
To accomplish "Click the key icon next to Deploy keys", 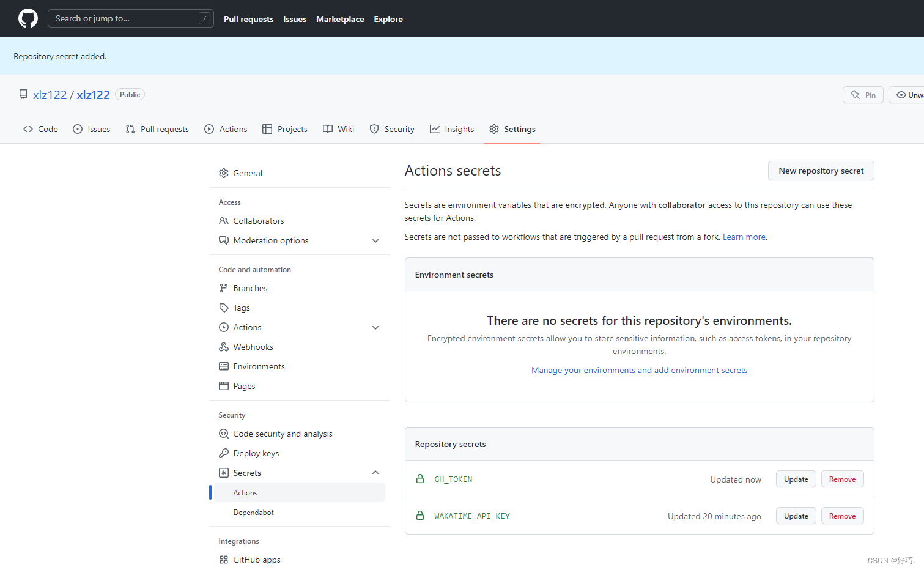I will 224,453.
